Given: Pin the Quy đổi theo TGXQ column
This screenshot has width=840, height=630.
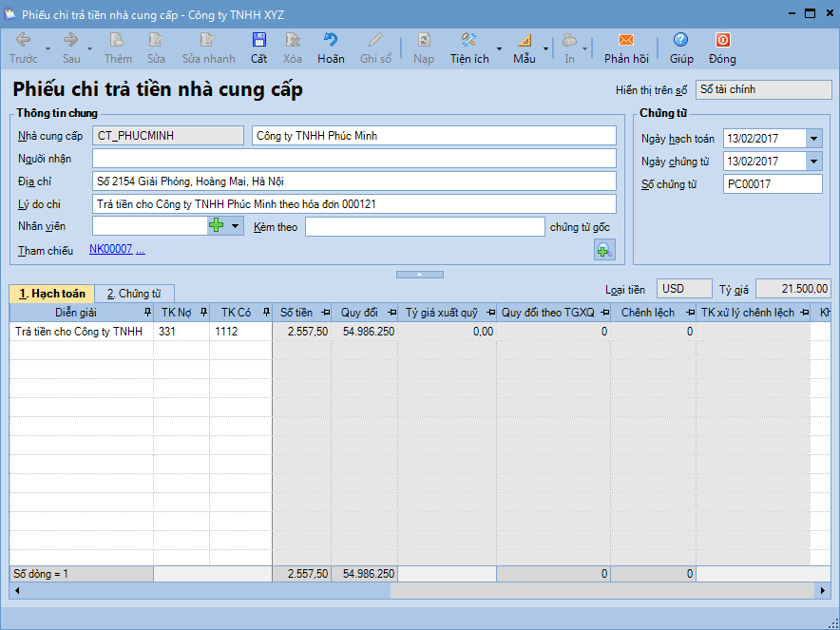Looking at the screenshot, I should 605,313.
